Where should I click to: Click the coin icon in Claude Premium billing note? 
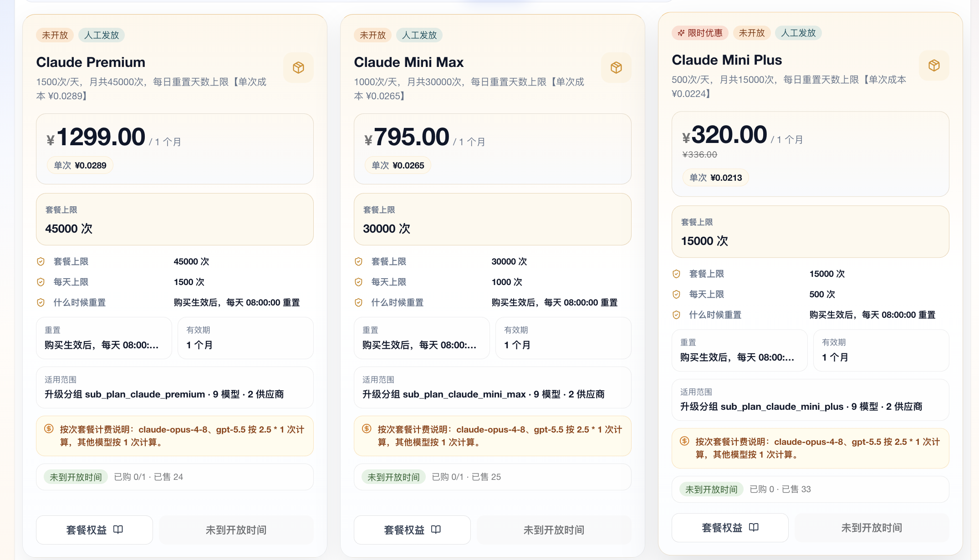pyautogui.click(x=49, y=428)
